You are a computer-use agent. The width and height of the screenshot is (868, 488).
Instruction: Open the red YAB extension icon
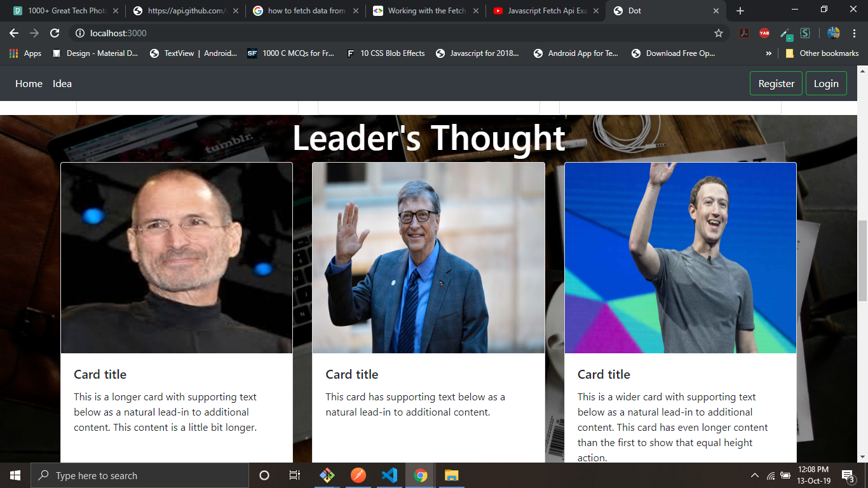tap(764, 33)
